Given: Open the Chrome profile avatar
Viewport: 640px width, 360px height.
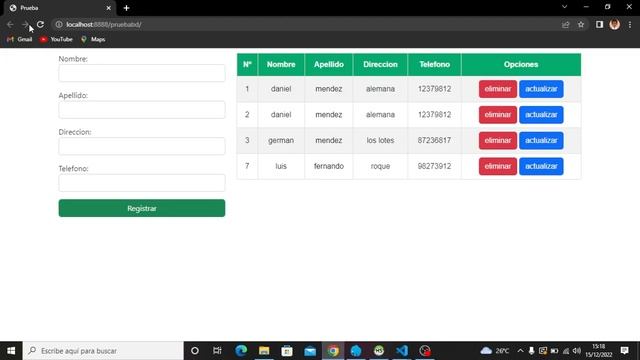Looking at the screenshot, I should coord(615,24).
